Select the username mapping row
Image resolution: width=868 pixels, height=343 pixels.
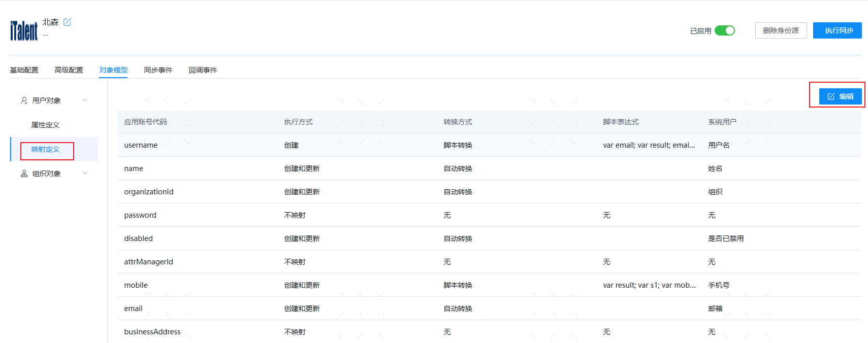tap(489, 145)
